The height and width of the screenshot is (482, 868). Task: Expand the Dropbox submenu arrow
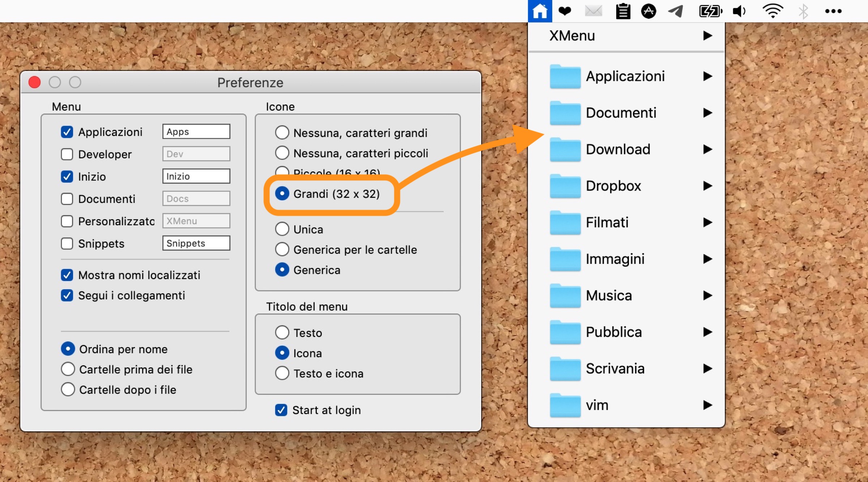pyautogui.click(x=707, y=186)
